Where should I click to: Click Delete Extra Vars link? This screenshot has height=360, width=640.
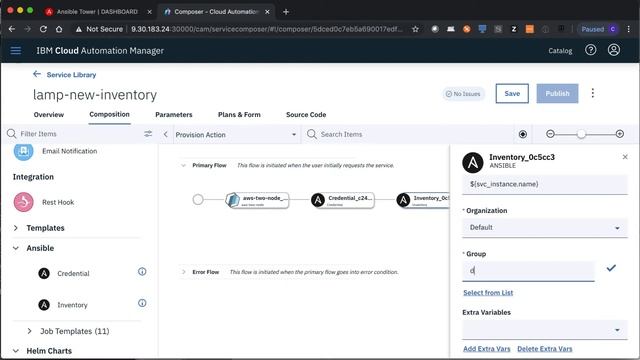544,349
